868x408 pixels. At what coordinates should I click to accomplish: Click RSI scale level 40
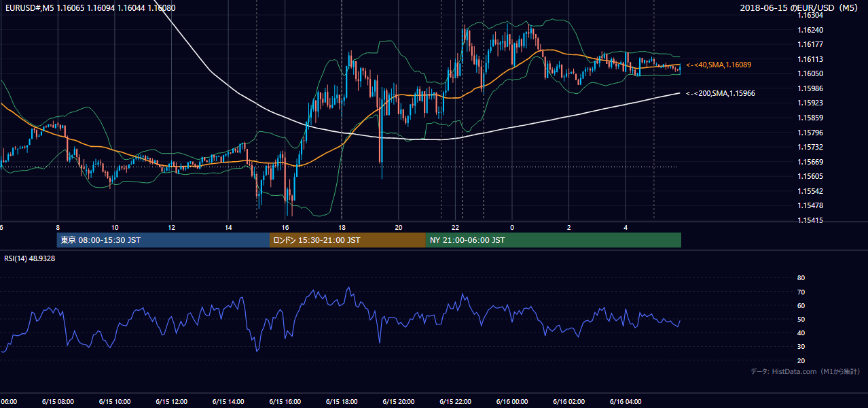[x=801, y=333]
